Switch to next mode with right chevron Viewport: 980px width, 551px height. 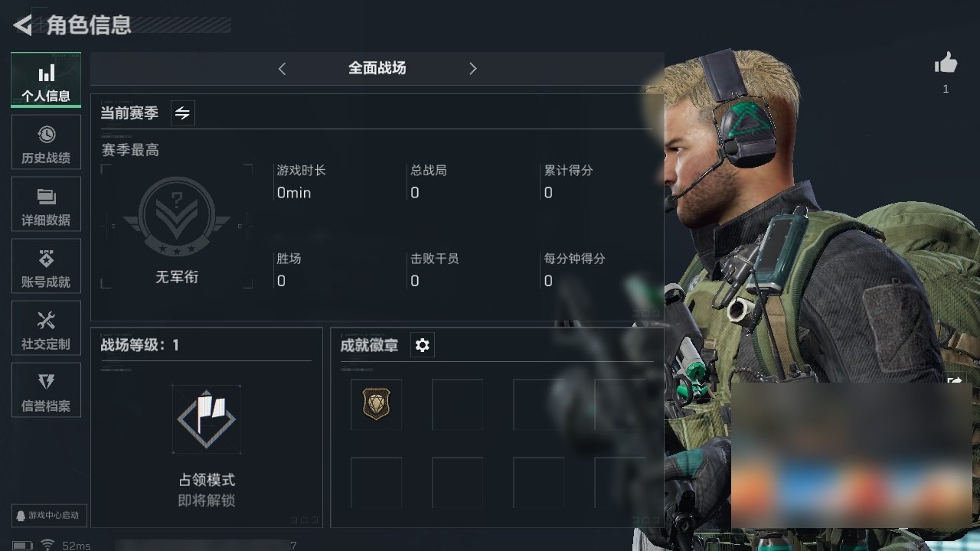pos(472,69)
